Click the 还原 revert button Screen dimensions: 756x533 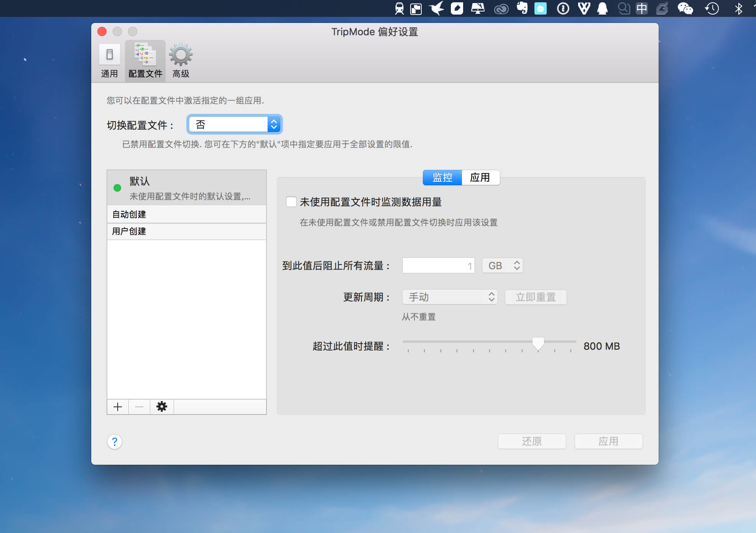[x=532, y=441]
